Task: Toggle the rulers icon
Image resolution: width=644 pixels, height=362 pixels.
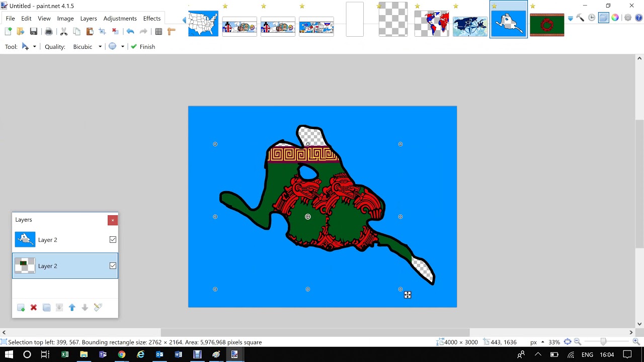Action: 171,32
